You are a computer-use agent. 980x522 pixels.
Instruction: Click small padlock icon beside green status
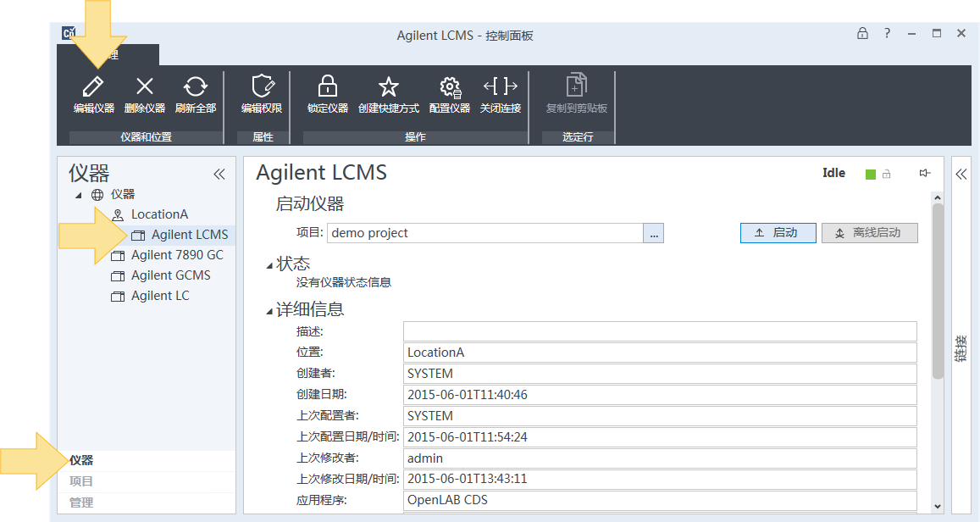[x=886, y=174]
